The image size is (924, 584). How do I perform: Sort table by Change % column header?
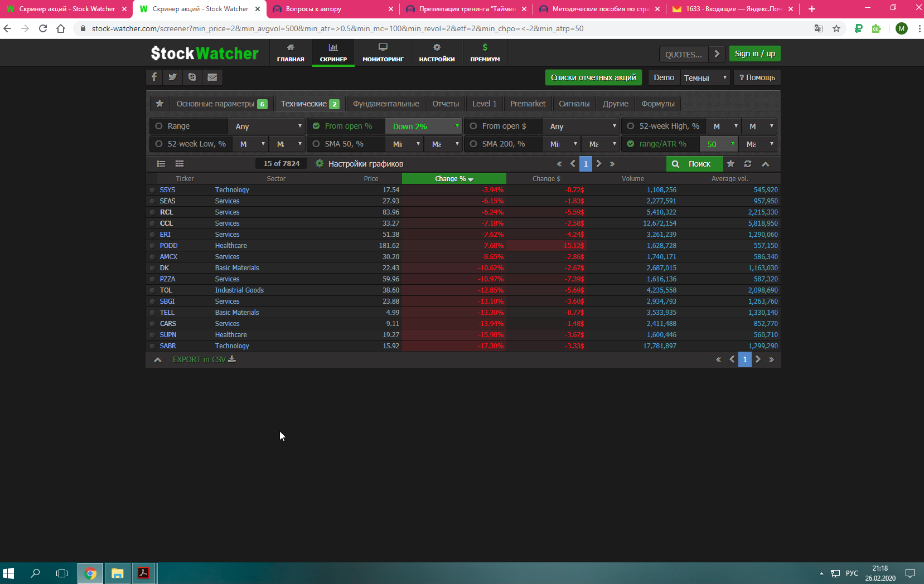[454, 179]
